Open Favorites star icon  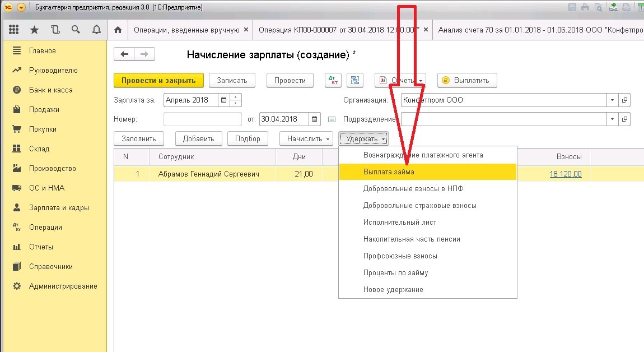point(35,30)
